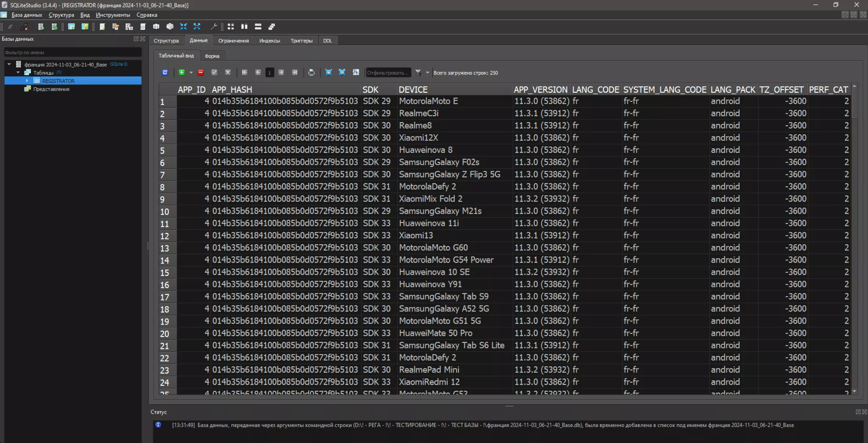Insert new row with green plus
868x443 pixels.
point(181,72)
